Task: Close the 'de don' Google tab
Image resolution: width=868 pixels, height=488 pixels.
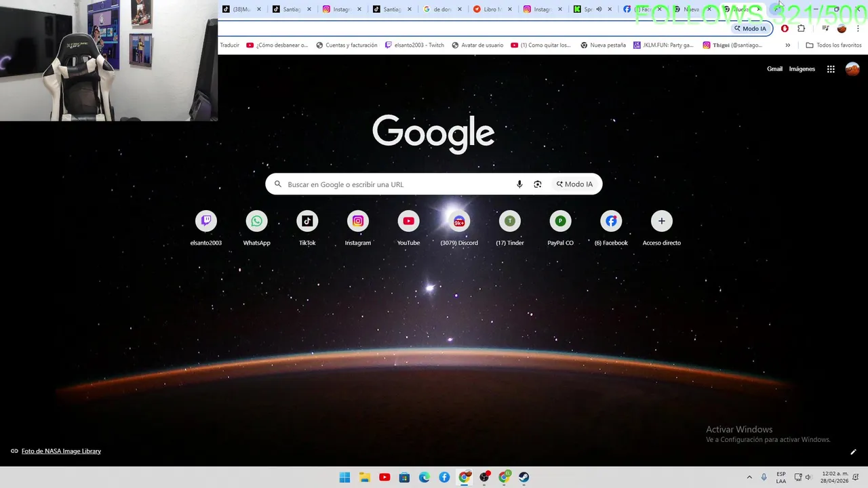Action: pos(460,9)
